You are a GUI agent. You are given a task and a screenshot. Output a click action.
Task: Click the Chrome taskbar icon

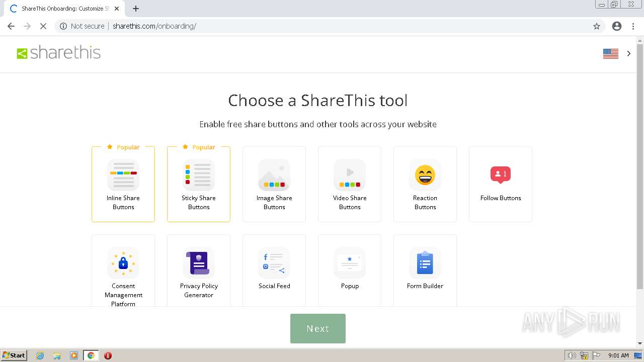point(91,355)
